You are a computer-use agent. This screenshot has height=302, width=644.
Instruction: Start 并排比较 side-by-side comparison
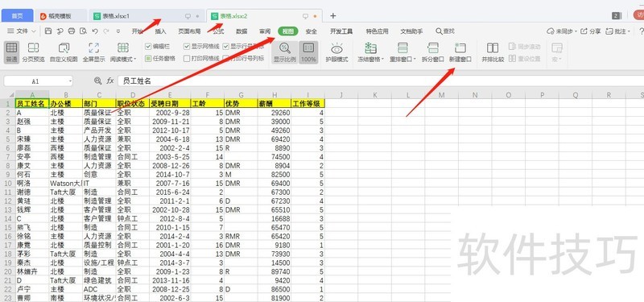493,52
